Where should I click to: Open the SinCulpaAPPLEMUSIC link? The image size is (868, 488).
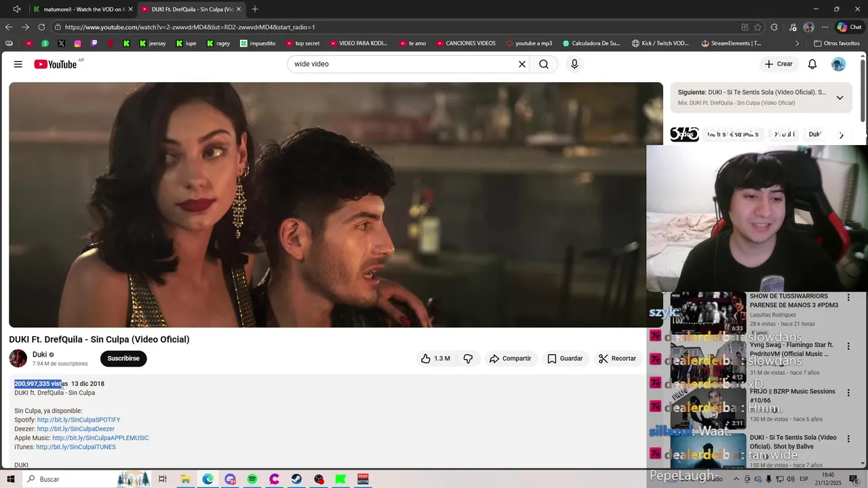pos(100,438)
